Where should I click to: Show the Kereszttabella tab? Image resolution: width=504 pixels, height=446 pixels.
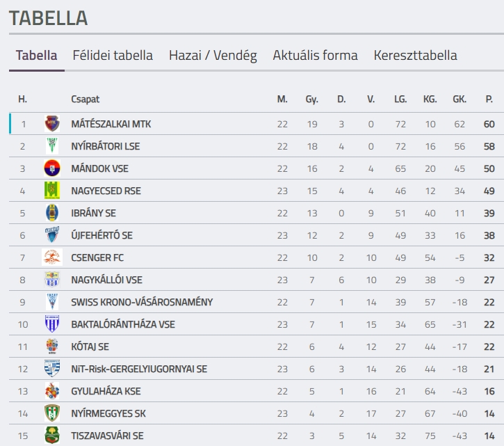(415, 56)
